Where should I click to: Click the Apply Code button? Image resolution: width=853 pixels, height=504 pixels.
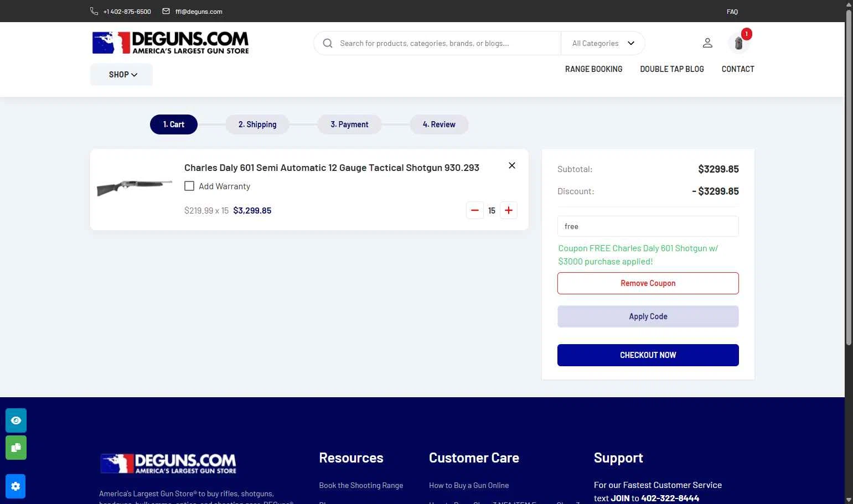pos(648,316)
